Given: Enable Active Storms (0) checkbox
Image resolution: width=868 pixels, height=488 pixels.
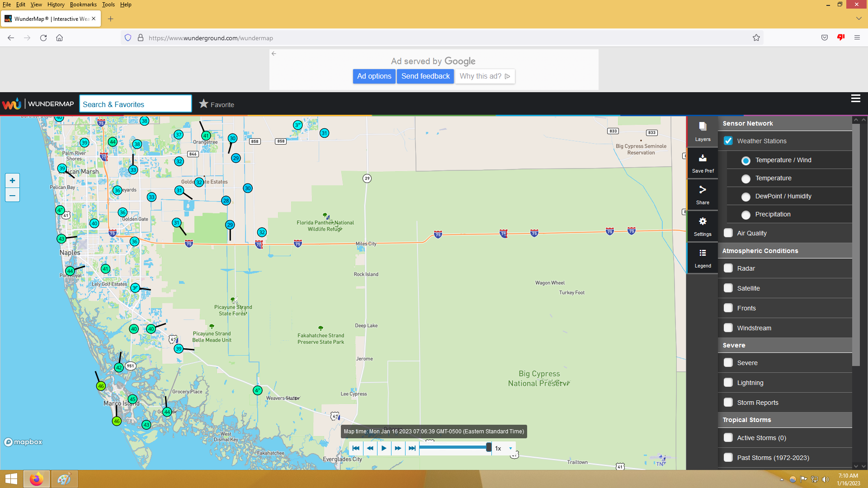Looking at the screenshot, I should [728, 438].
